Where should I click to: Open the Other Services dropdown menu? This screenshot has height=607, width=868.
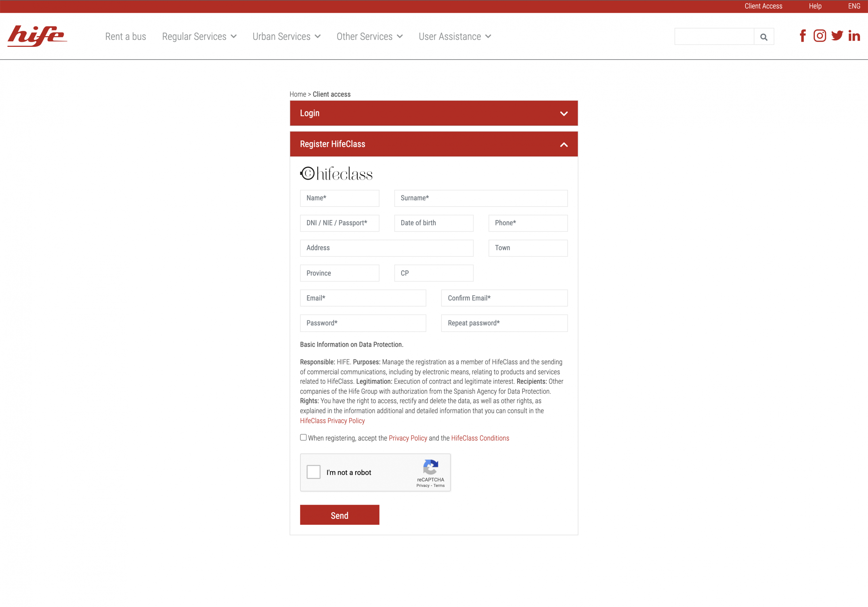pyautogui.click(x=370, y=37)
